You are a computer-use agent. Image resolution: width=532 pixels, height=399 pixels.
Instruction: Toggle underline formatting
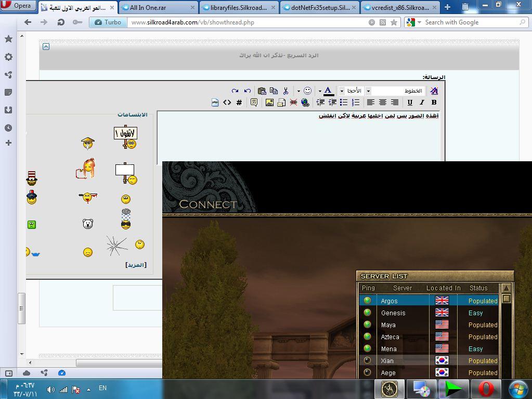click(x=410, y=102)
